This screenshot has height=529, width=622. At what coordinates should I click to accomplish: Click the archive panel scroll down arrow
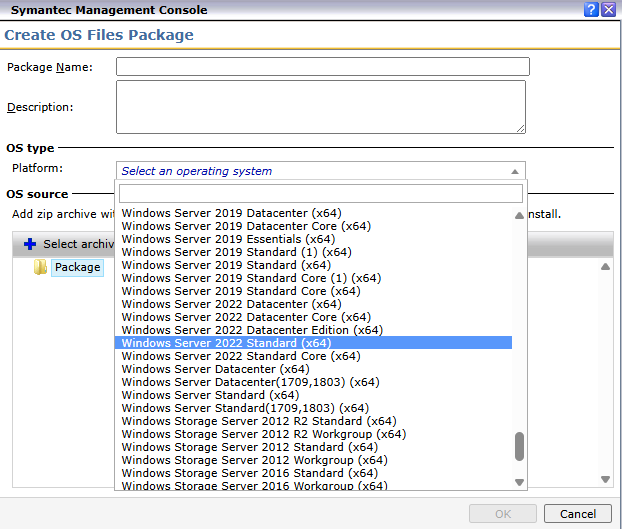tap(605, 479)
